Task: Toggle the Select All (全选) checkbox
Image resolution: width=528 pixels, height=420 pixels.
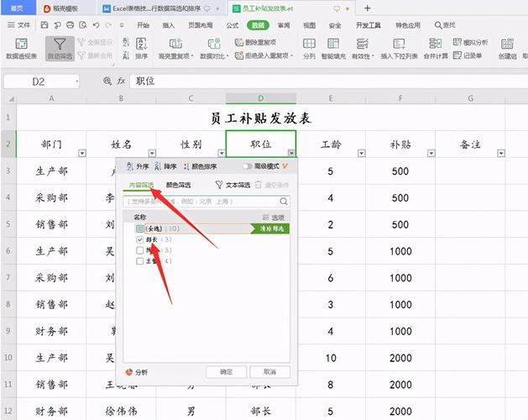Action: 139,228
